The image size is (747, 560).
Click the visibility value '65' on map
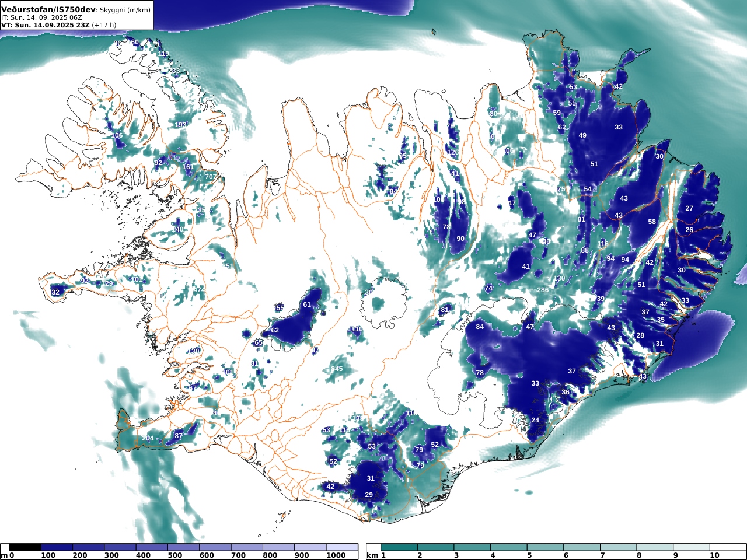point(259,342)
